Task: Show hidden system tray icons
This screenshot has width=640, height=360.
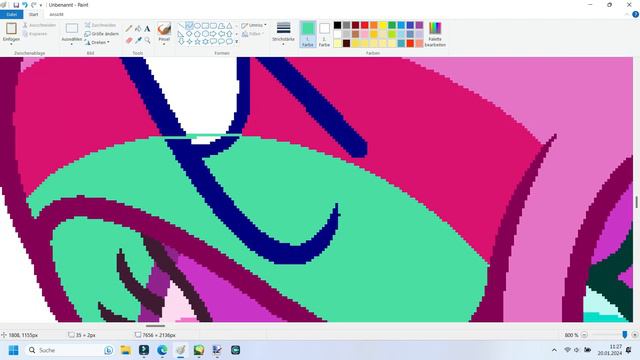Action: (x=554, y=350)
